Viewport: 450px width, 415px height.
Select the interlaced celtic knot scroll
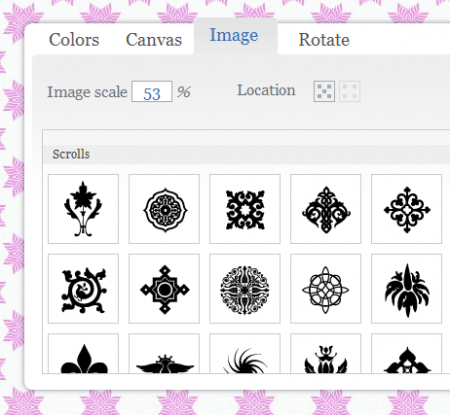[x=326, y=289]
